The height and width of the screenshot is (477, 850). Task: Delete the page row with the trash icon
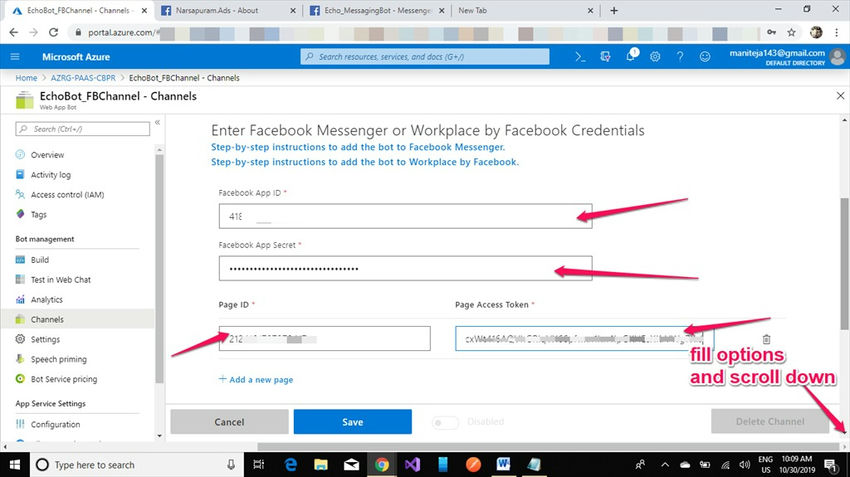766,339
